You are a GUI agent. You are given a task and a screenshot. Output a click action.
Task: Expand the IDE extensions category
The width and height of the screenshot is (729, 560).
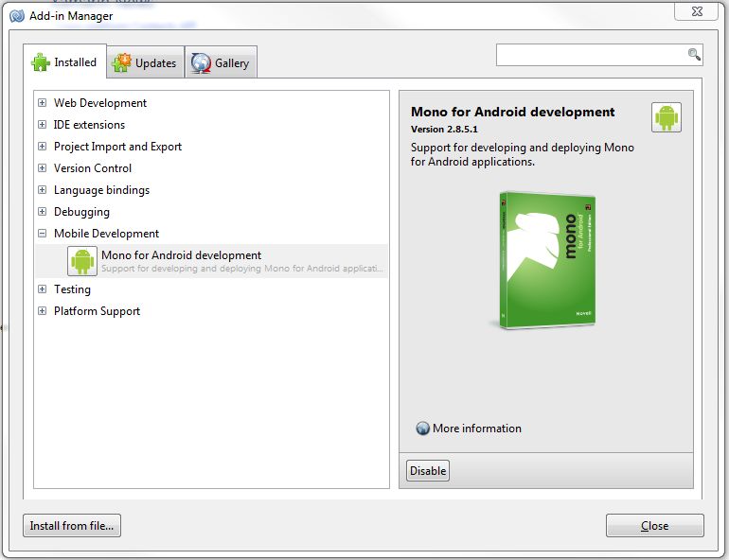(43, 125)
